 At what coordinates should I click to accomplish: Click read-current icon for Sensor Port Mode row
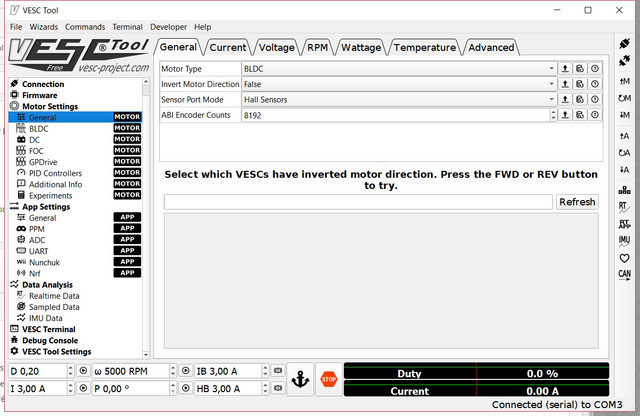[565, 99]
